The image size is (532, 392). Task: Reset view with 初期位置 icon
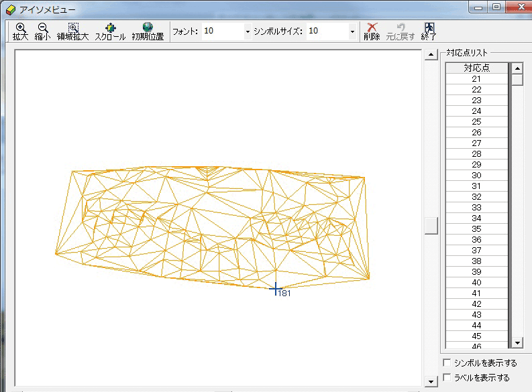pyautogui.click(x=148, y=31)
